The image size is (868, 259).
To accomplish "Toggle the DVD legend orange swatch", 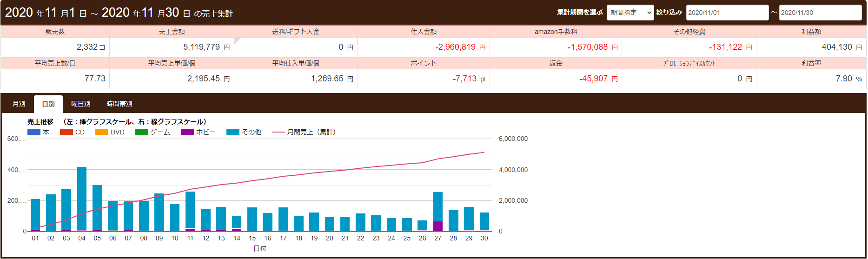I will coord(101,132).
